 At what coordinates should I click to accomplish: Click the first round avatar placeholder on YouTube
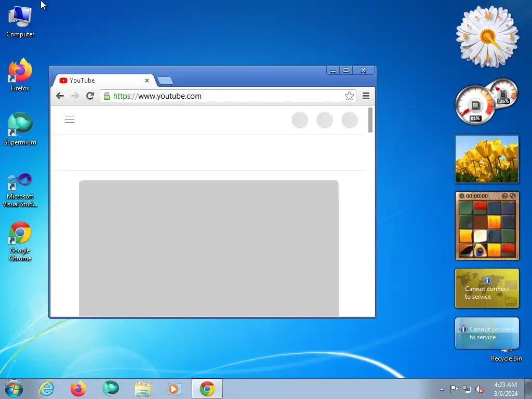pyautogui.click(x=300, y=120)
